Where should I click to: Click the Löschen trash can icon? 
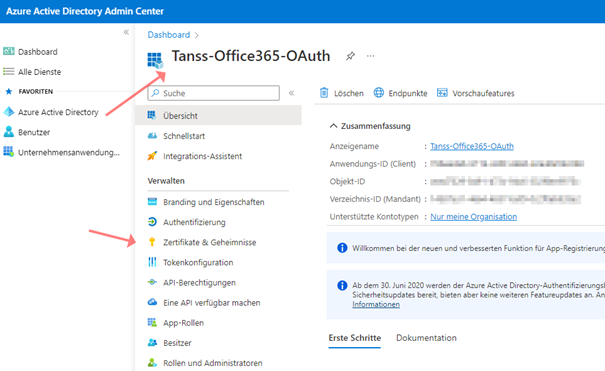(x=324, y=93)
